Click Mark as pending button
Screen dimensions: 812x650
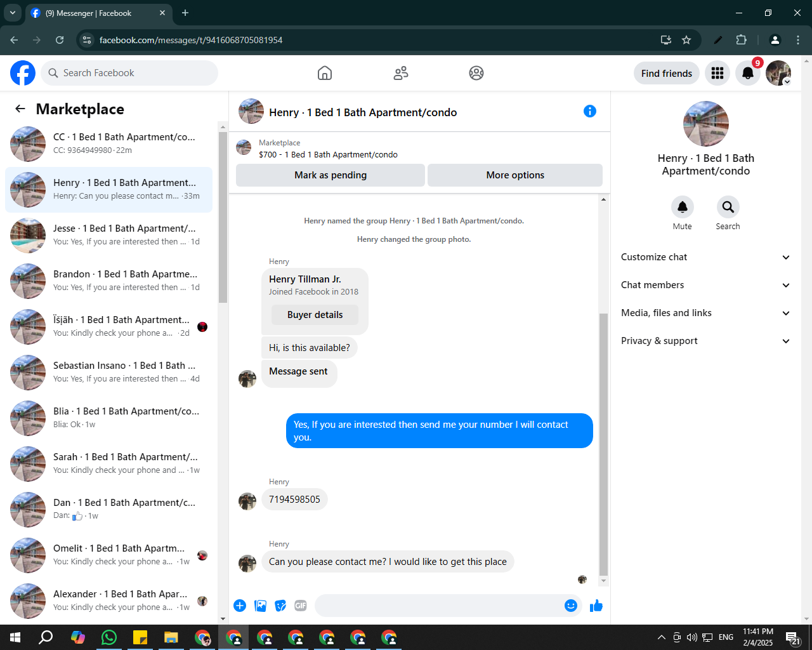[x=331, y=175]
